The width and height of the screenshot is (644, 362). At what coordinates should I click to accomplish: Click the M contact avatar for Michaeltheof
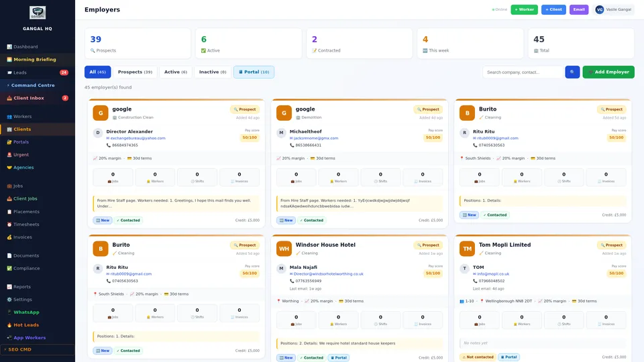281,133
